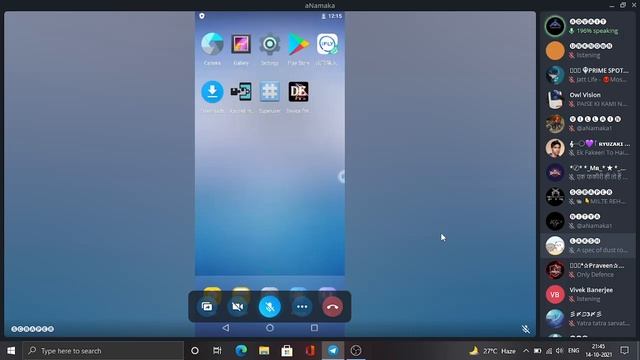
Task: Select the participant showing 196% speaking
Action: [x=588, y=26]
